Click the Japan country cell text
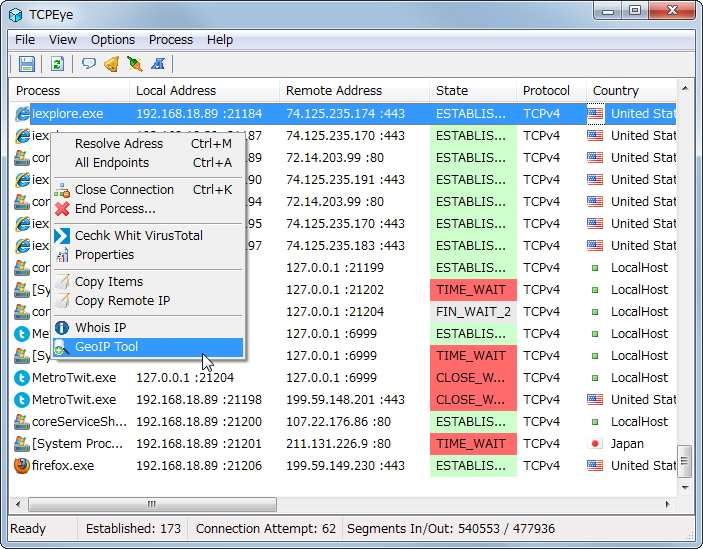The width and height of the screenshot is (703, 549). (x=627, y=444)
